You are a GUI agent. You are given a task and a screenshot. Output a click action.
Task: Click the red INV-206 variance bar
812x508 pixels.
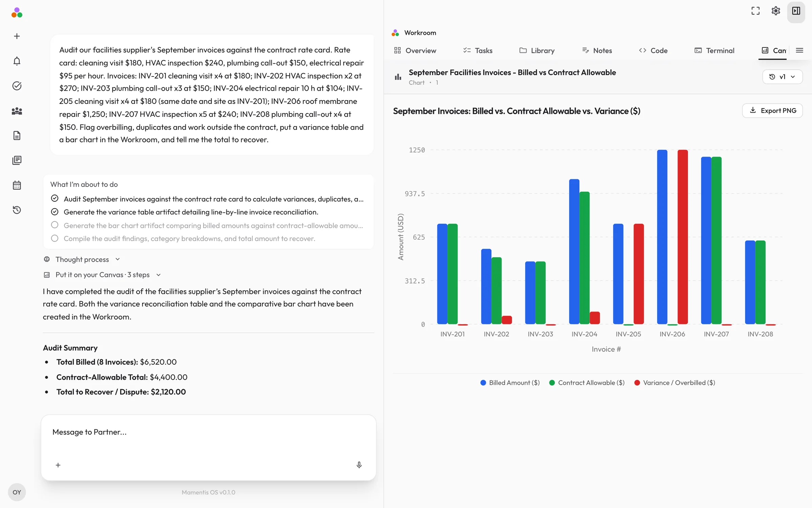[683, 237]
